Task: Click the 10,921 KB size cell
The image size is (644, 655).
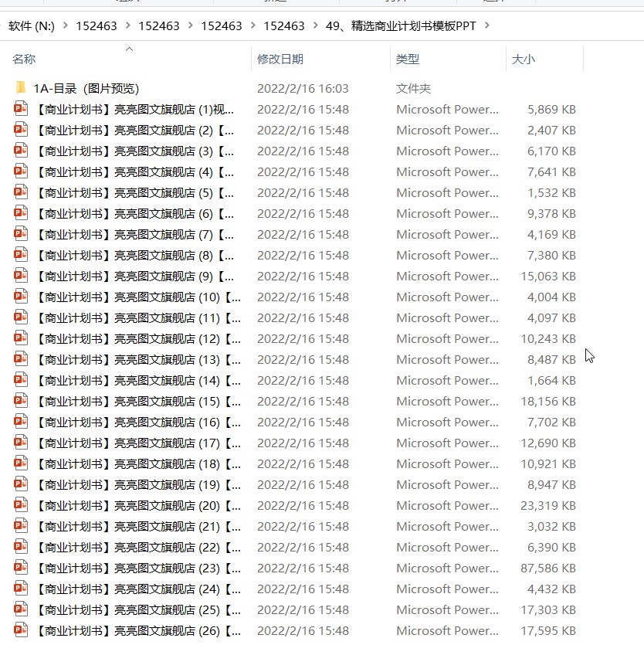Action: (x=548, y=463)
